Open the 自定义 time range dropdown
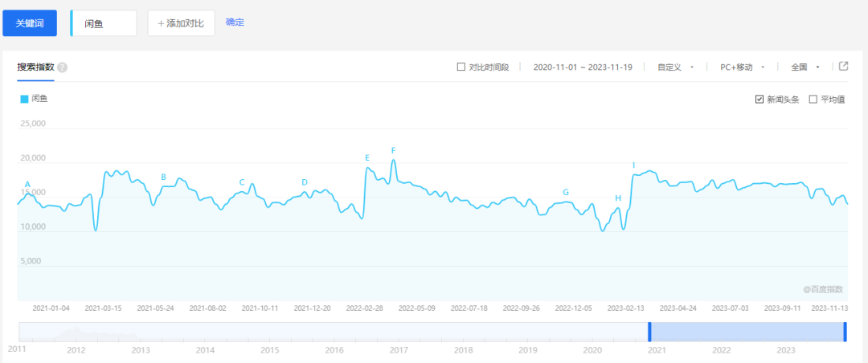Screen dimensions: 868x363 pyautogui.click(x=676, y=67)
